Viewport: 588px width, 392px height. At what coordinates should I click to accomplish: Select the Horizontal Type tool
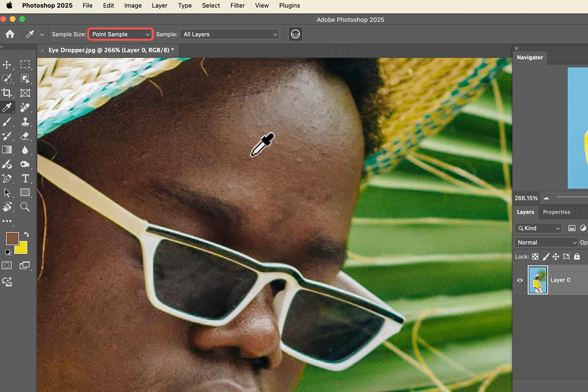tap(25, 178)
